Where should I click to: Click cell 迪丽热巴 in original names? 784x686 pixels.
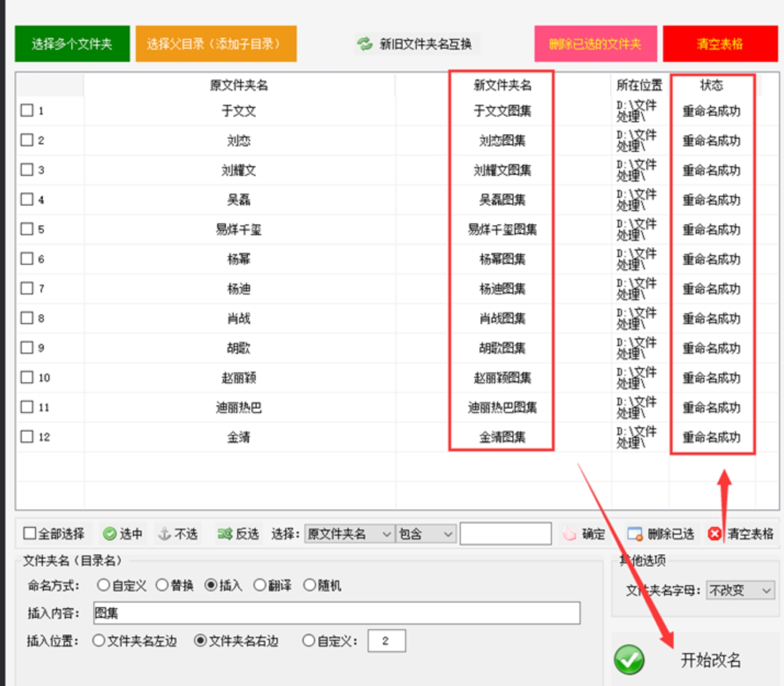point(239,407)
